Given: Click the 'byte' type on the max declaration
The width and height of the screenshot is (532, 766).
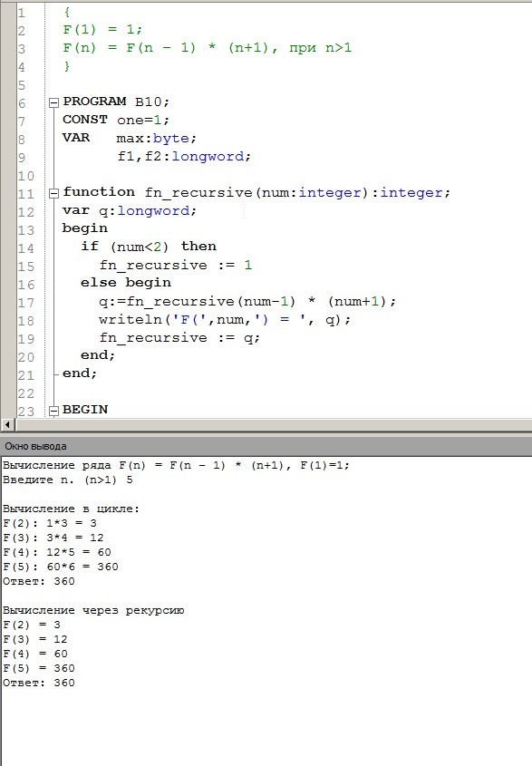Looking at the screenshot, I should click(171, 139).
